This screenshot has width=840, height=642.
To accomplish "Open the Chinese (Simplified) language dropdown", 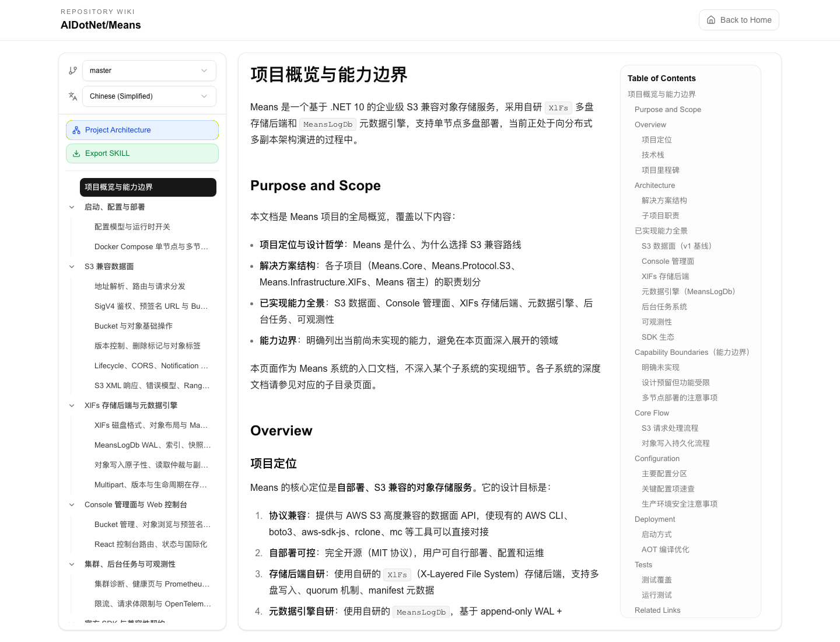I will tap(149, 96).
